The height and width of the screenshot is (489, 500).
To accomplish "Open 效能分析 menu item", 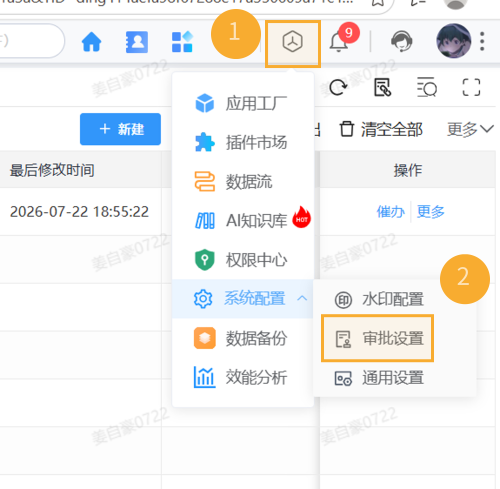I will 243,377.
